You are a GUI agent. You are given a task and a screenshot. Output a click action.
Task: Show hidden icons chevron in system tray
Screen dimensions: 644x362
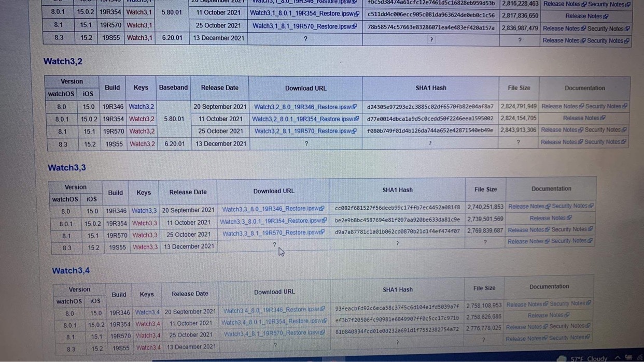tap(618, 358)
